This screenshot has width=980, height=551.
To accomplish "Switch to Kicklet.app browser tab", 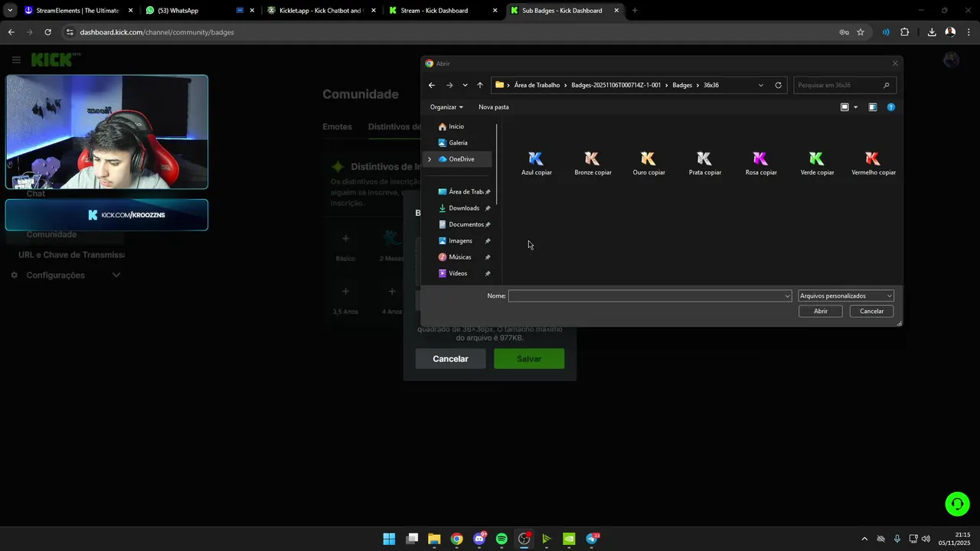I will (320, 11).
